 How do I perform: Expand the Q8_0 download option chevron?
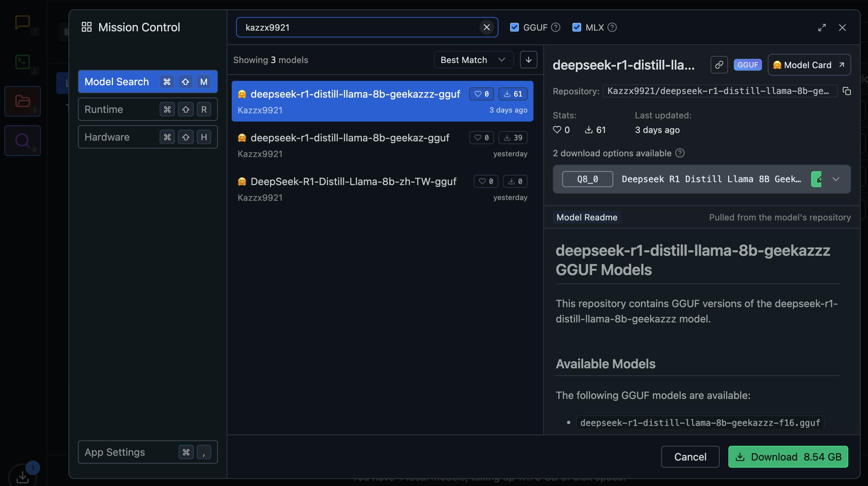tap(836, 179)
